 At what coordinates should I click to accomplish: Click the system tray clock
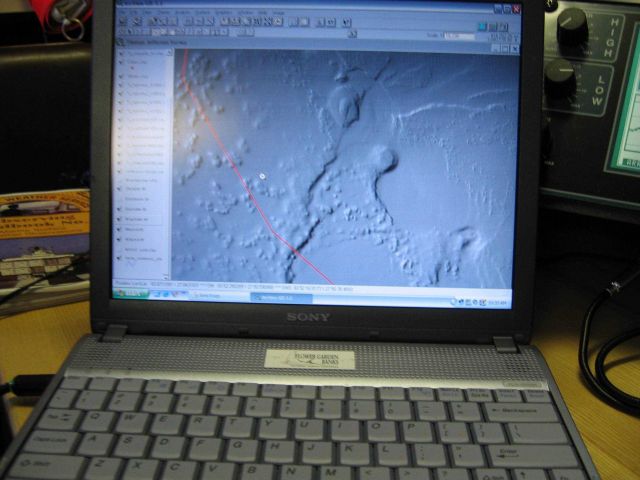498,303
